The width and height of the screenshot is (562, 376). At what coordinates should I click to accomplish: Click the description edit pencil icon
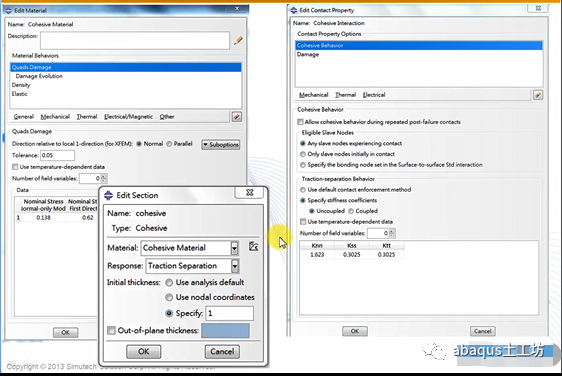point(238,41)
